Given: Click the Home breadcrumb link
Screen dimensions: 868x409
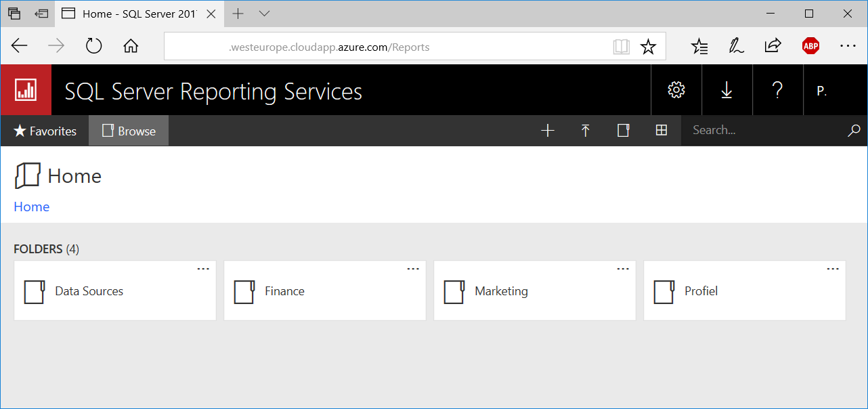Looking at the screenshot, I should click(31, 207).
